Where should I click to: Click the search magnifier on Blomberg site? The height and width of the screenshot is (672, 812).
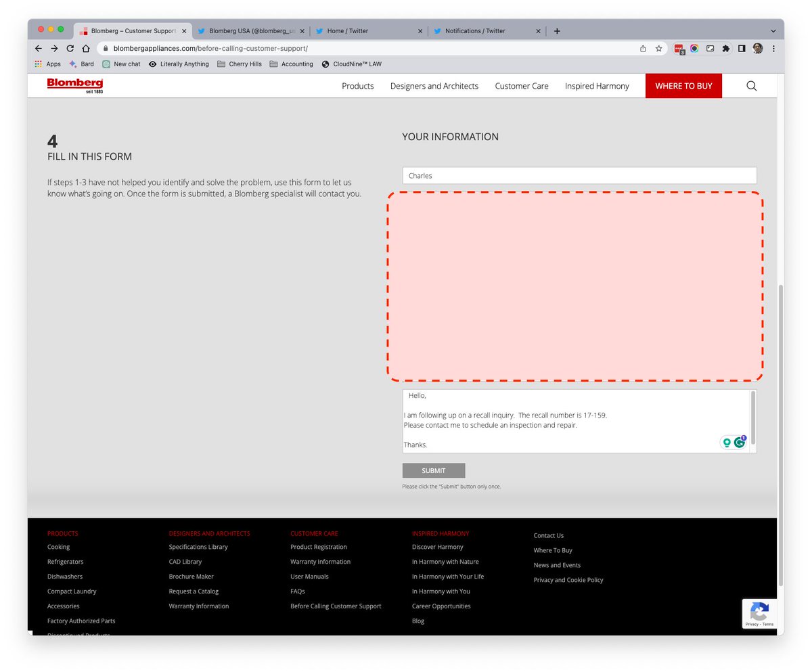(751, 86)
